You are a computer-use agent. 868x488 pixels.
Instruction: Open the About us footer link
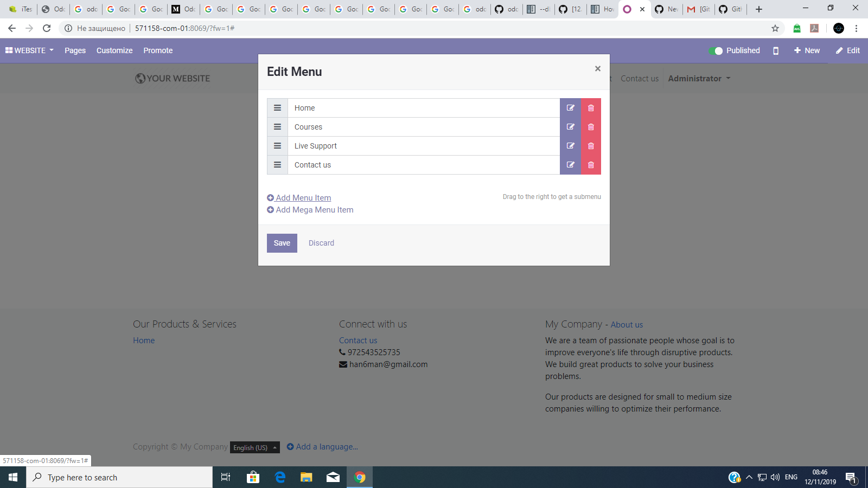pyautogui.click(x=627, y=325)
